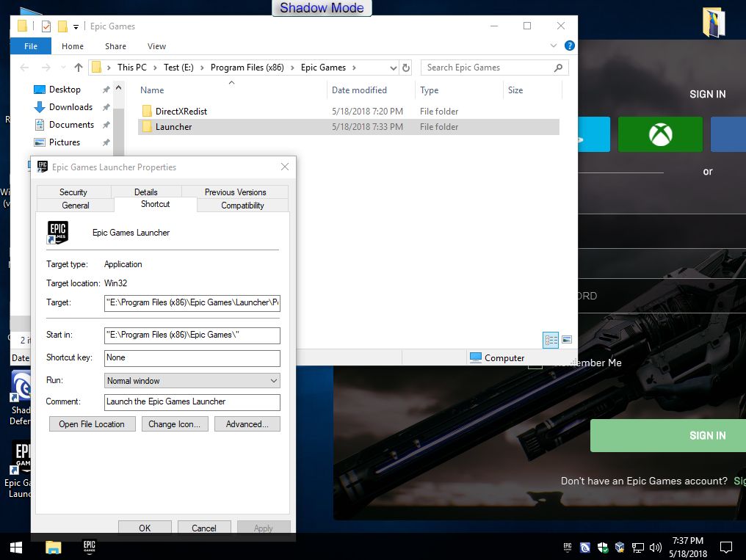This screenshot has height=560, width=746.
Task: Click in the Comment field
Action: click(192, 402)
